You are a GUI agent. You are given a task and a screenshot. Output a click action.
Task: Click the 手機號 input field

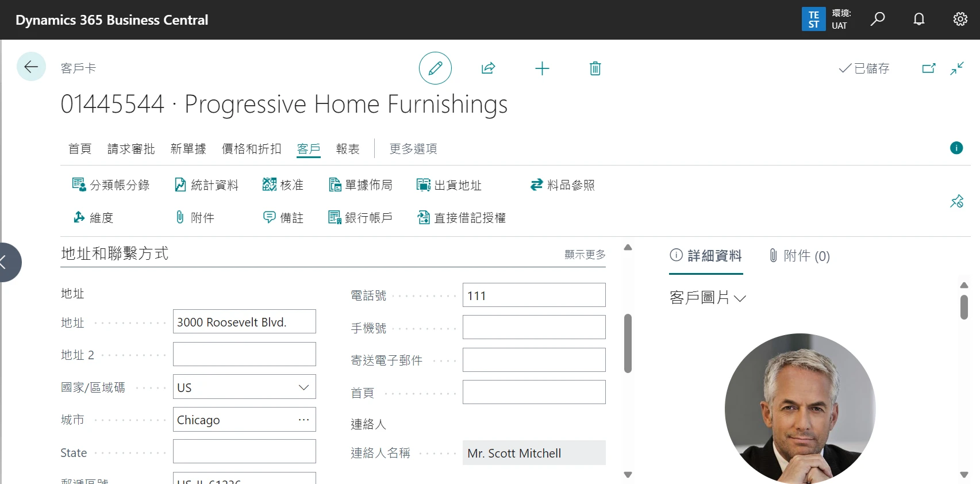point(533,327)
